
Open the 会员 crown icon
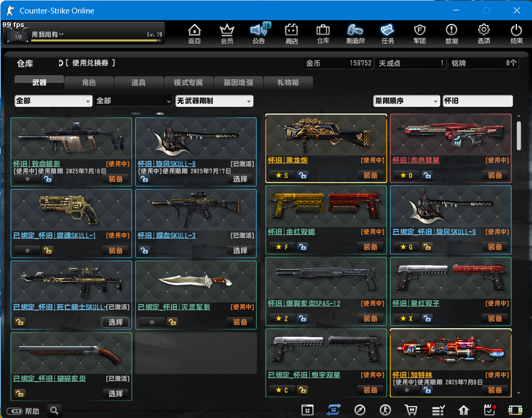227,34
